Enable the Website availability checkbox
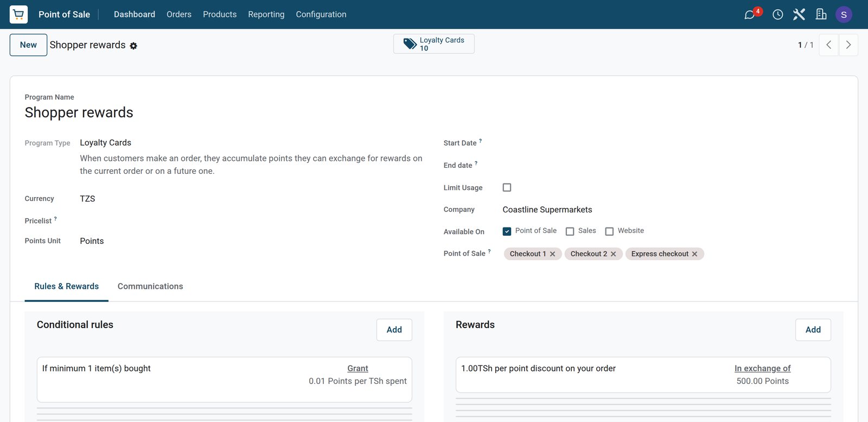The height and width of the screenshot is (422, 868). 609,231
